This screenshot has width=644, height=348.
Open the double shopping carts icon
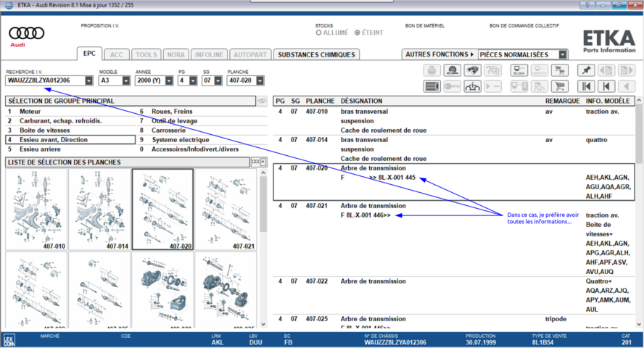[559, 70]
